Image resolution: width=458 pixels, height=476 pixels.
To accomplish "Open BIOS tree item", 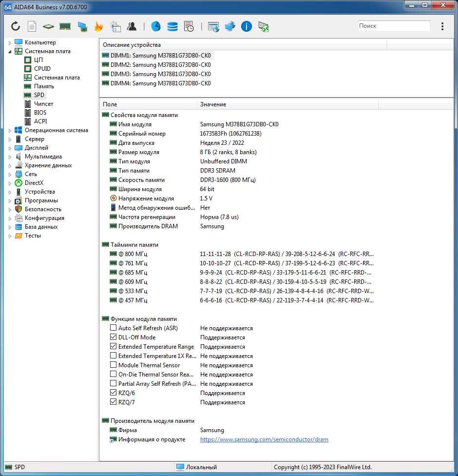I will tap(40, 113).
